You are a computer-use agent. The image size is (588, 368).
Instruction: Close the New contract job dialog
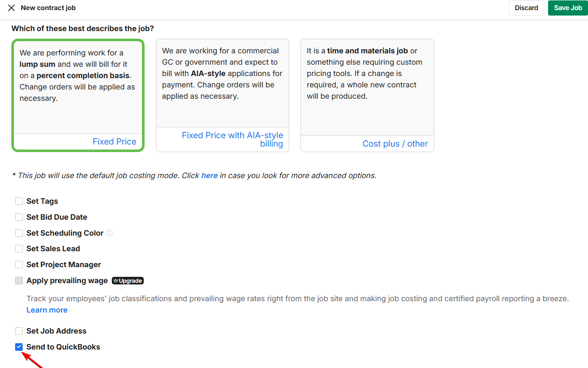(x=11, y=8)
